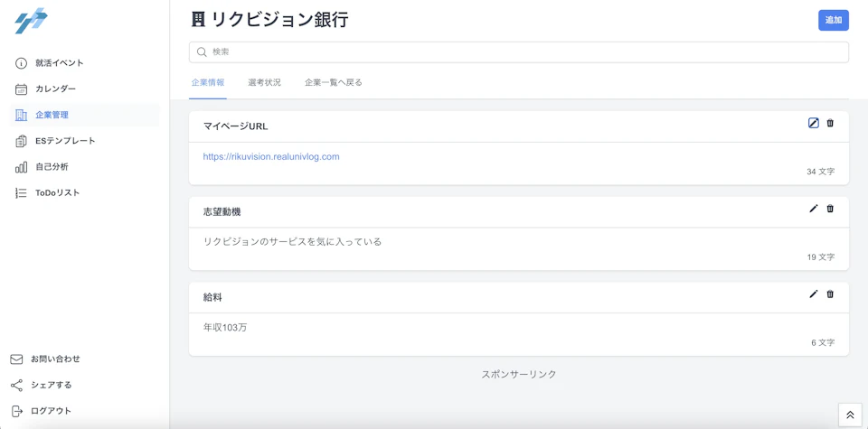The width and height of the screenshot is (868, 429).
Task: Edit the マイページURL card
Action: (813, 124)
